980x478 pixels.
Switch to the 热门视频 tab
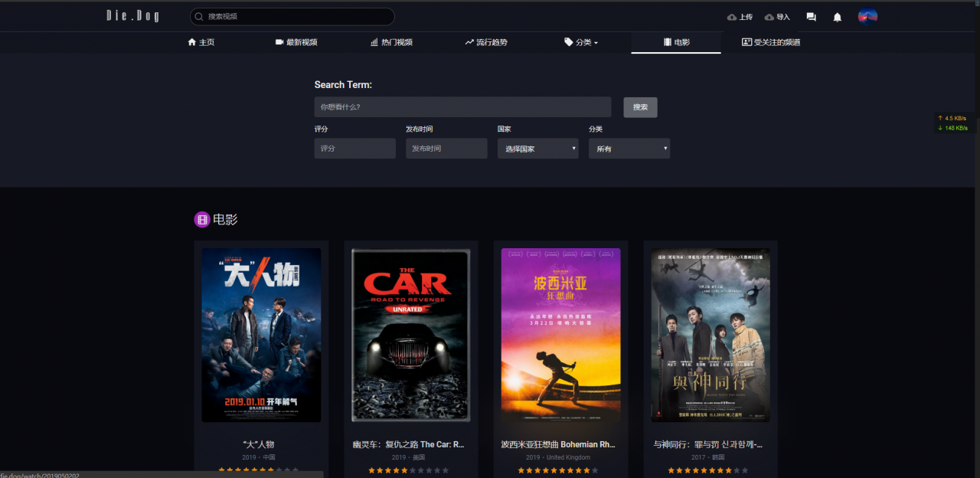(x=391, y=42)
